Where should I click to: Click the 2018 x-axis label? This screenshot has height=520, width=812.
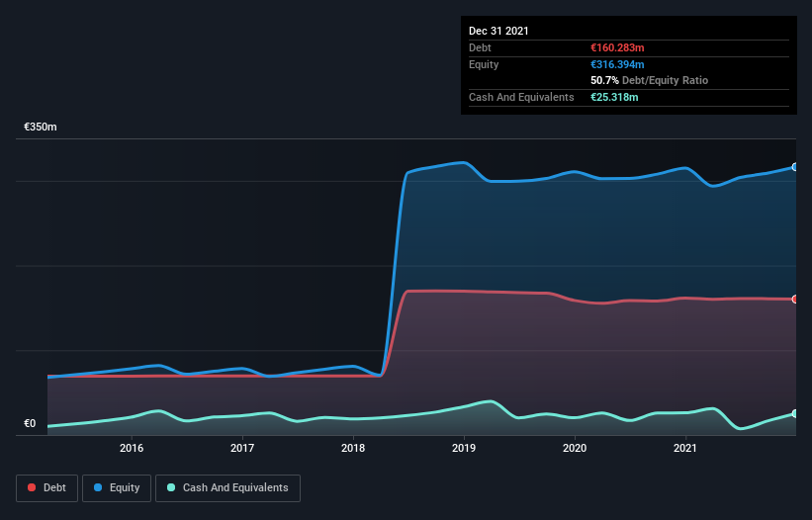353,448
